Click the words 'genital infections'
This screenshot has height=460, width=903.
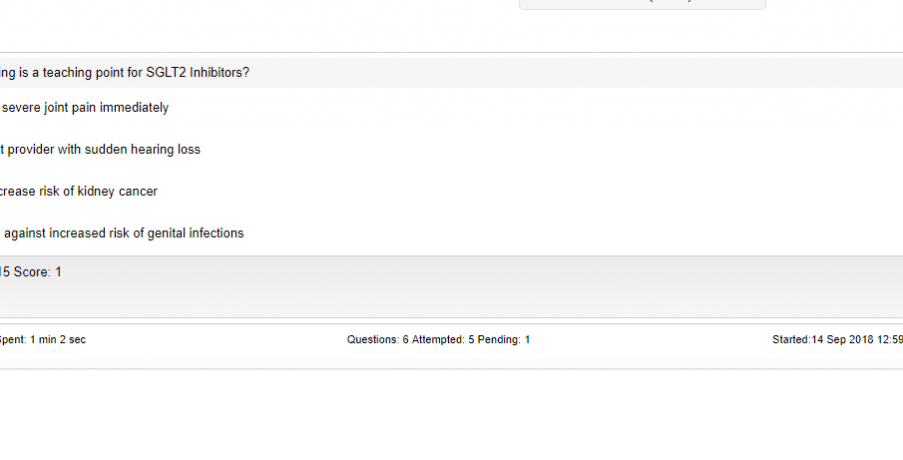[195, 233]
